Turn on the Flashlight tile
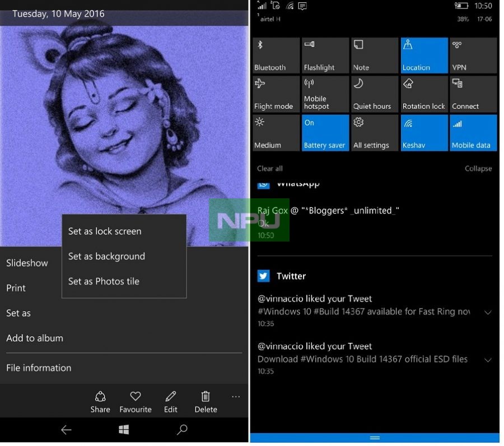The height and width of the screenshot is (446, 504). pyautogui.click(x=325, y=55)
